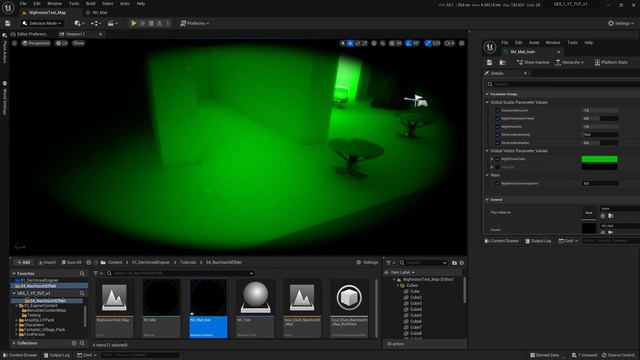Adjust the second scalar parameter value slider
The width and height of the screenshot is (640, 360).
point(600,118)
